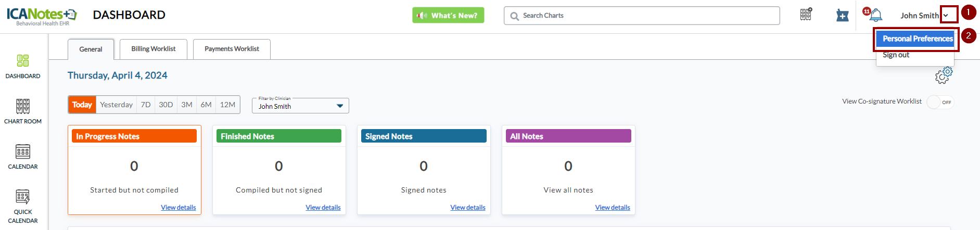980x230 pixels.
Task: Select the 12M date range option
Action: (x=227, y=105)
